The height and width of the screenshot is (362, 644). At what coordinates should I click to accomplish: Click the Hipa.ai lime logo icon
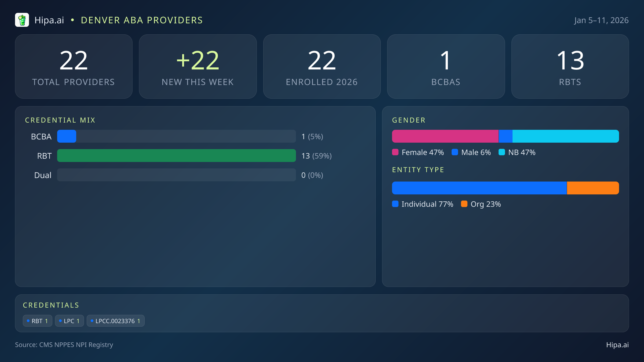[22, 20]
